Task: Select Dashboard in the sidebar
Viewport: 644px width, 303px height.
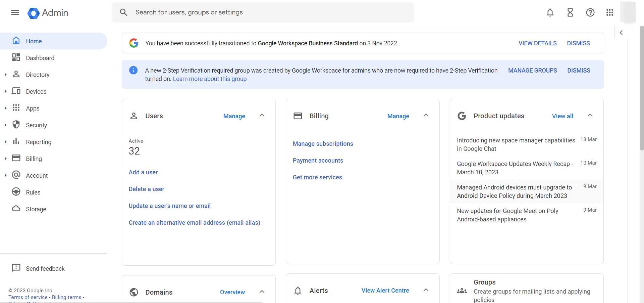Action: pos(54,58)
